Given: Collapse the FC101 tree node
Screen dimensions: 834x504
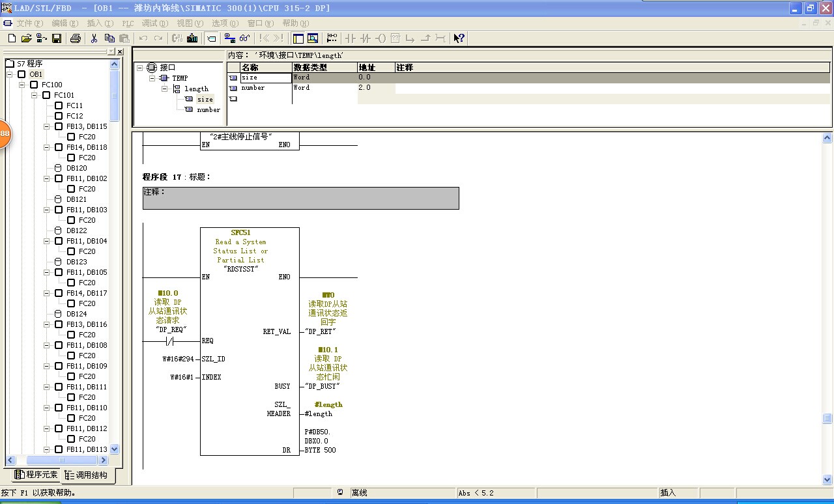Looking at the screenshot, I should click(35, 95).
